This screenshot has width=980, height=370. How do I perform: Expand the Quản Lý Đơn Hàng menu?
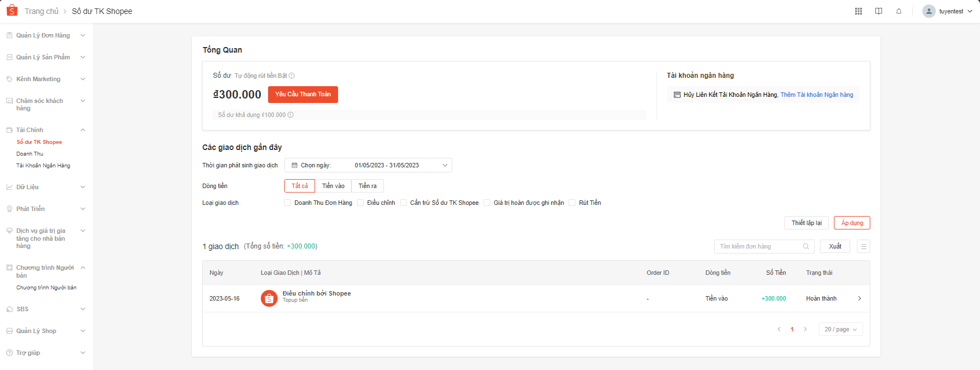[x=46, y=35]
